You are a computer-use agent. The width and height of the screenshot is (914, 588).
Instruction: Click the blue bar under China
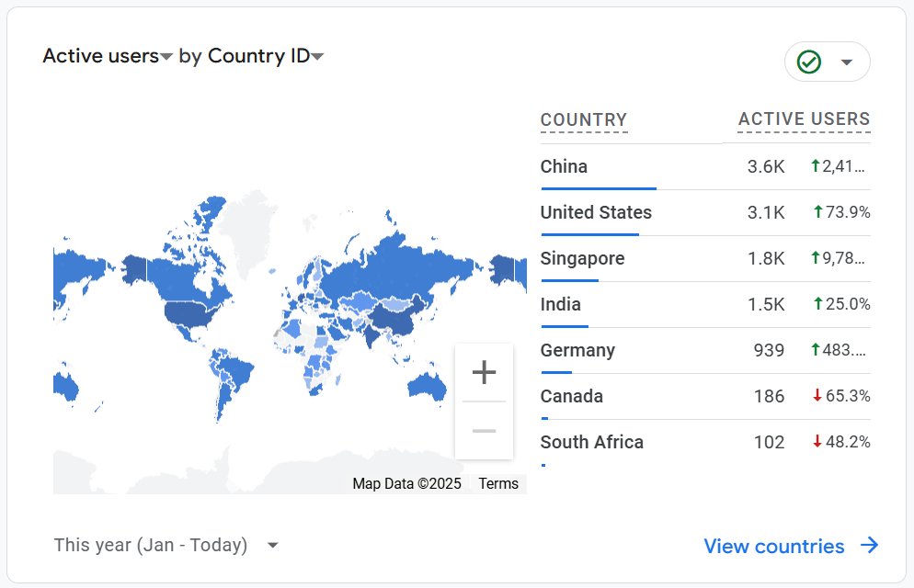point(599,188)
